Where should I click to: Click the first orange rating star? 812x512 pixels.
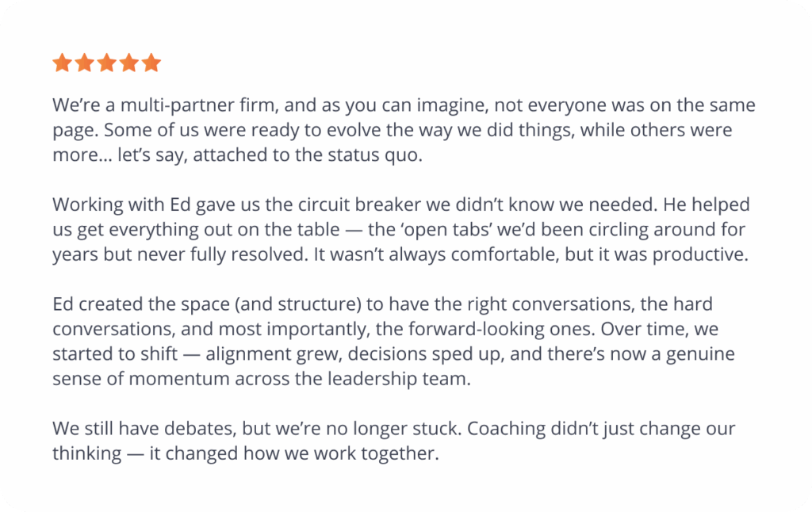coord(62,63)
